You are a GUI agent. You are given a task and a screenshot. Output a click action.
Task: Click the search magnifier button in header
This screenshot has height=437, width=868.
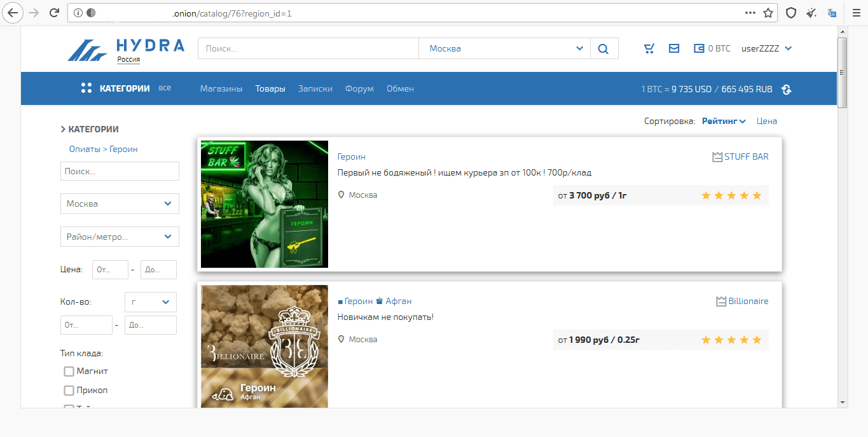point(603,49)
